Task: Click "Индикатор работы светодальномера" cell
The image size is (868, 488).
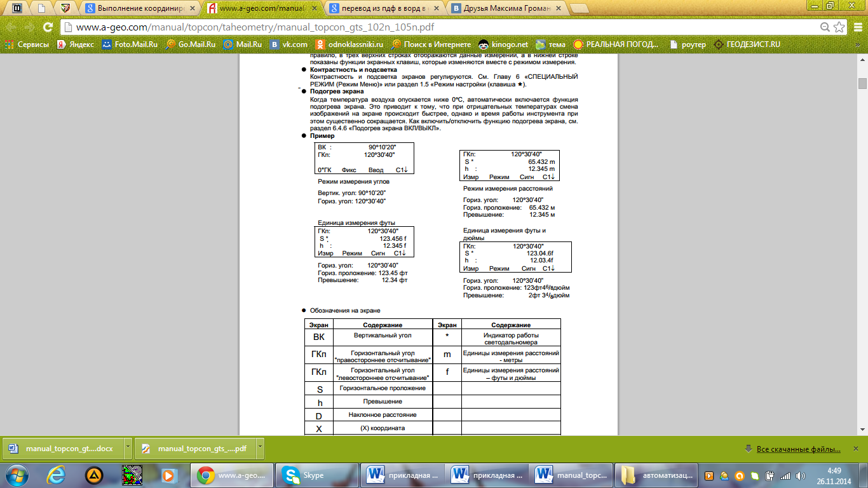Action: tap(511, 337)
